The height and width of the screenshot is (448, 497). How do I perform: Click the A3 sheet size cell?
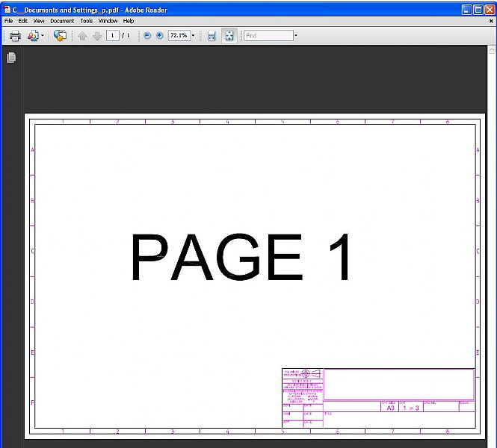pos(390,408)
